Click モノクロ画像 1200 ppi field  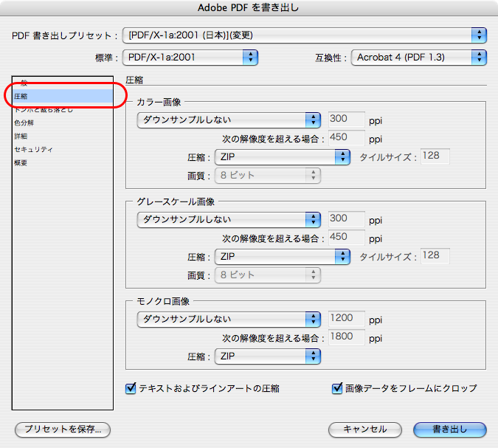coord(347,318)
